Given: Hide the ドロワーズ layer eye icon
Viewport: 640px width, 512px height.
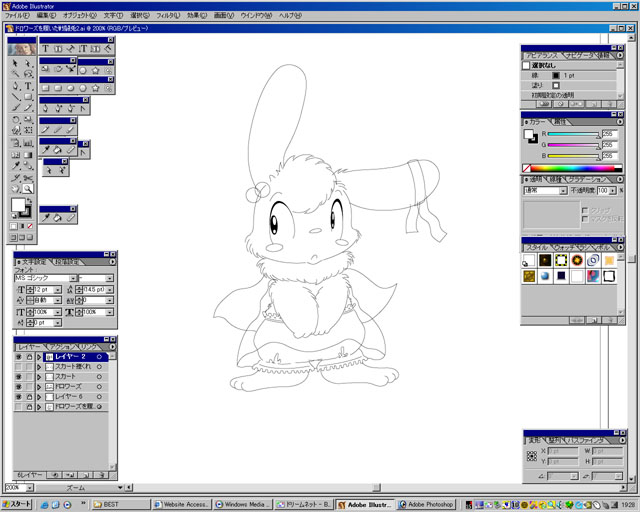Looking at the screenshot, I should [18, 387].
